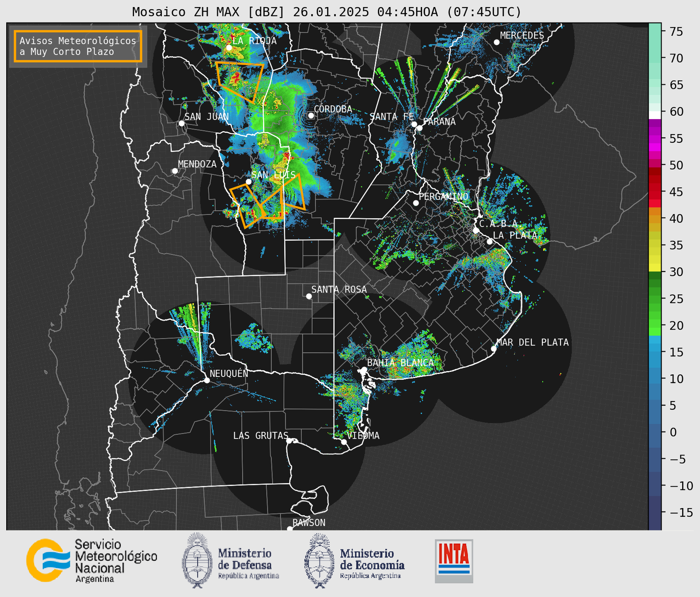This screenshot has width=700, height=597.
Task: Click the CORDOBA city label
Action: [x=333, y=109]
